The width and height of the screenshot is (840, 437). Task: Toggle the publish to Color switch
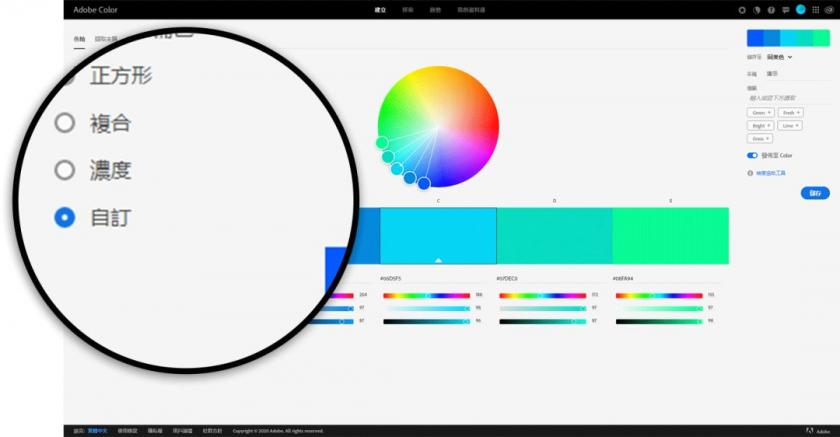click(x=752, y=156)
